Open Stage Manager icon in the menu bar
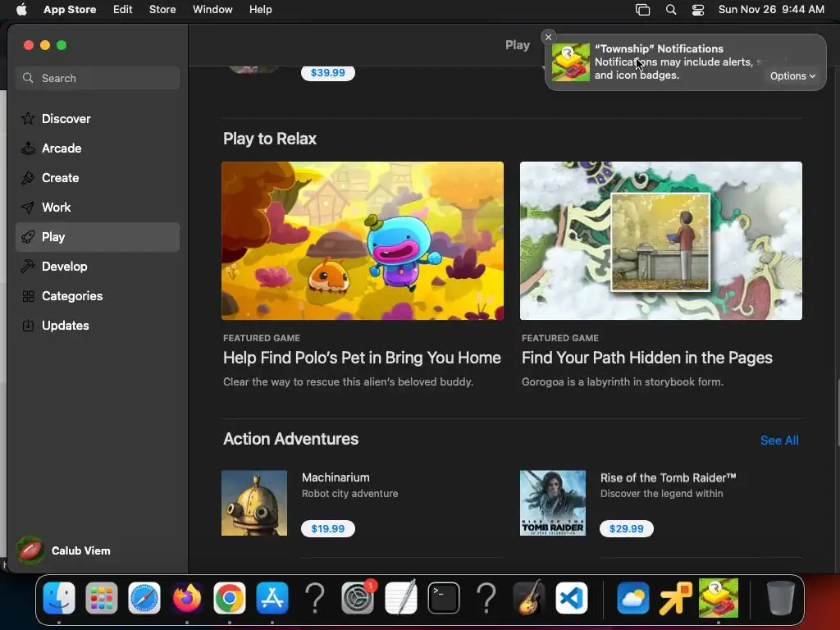The height and width of the screenshot is (630, 840). 643,10
